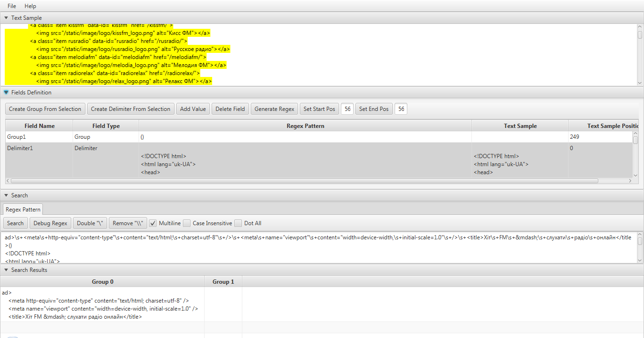644x338 pixels.
Task: Toggle the Multiline checkbox
Action: (153, 223)
